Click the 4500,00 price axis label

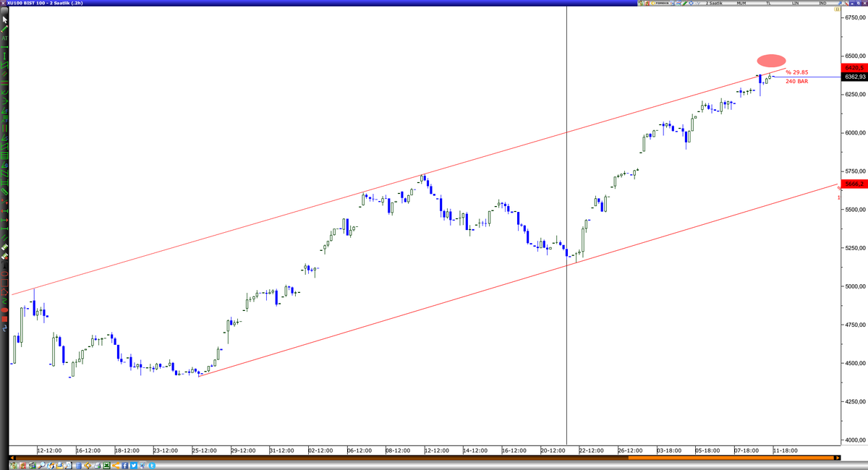click(x=854, y=363)
